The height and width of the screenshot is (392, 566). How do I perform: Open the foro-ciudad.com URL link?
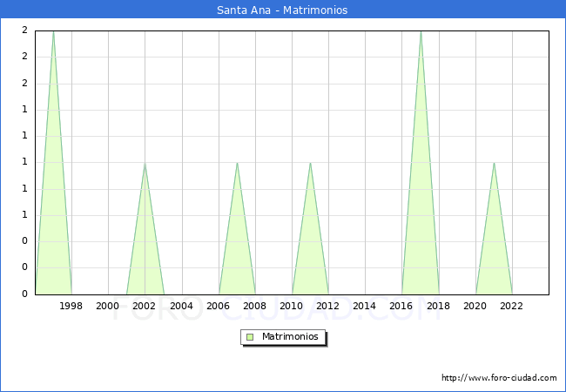pyautogui.click(x=499, y=378)
